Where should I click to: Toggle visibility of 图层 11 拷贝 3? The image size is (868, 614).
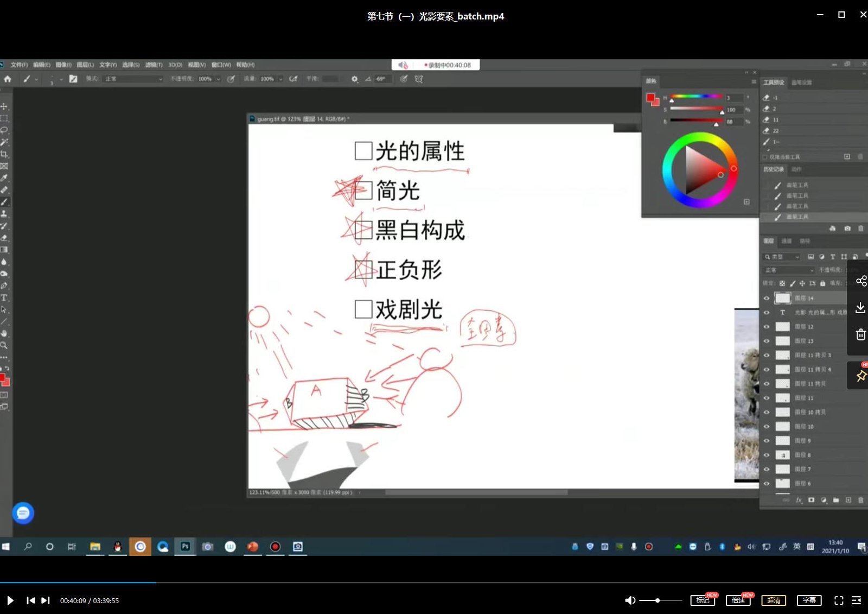pos(767,355)
